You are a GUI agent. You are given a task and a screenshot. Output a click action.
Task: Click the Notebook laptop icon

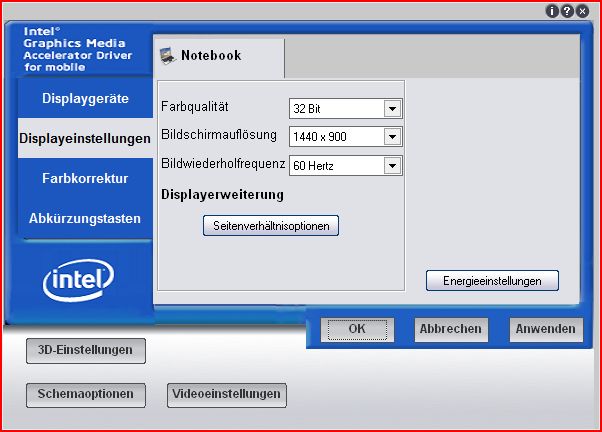pos(167,56)
